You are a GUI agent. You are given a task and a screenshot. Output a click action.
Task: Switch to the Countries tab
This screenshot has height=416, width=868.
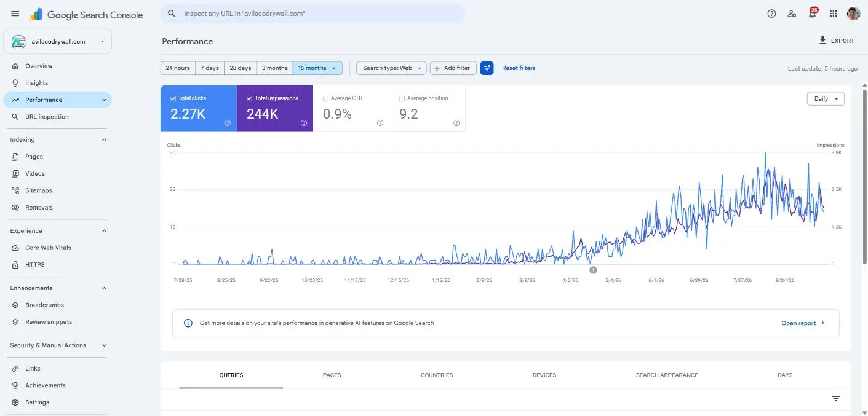[x=437, y=375]
